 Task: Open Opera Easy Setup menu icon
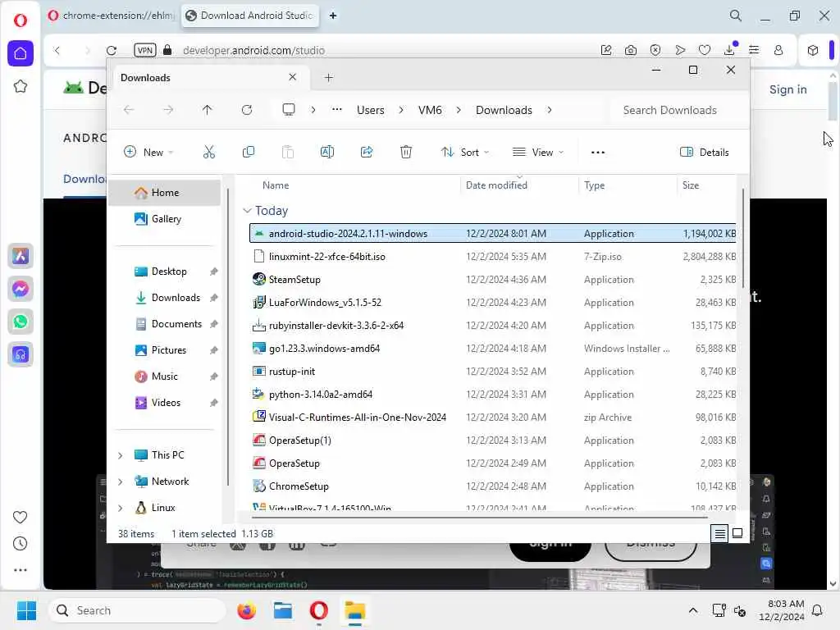pos(754,50)
